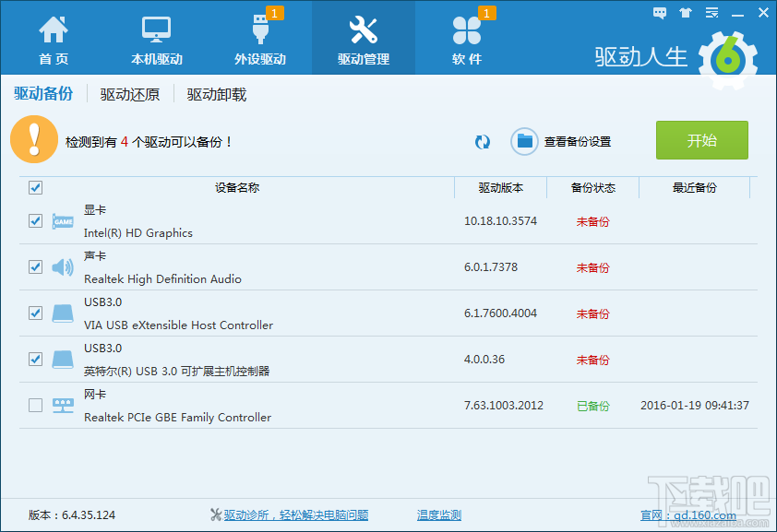Viewport: 777px width, 532px height.
Task: Open 驱动诊所，轻松解决电脑问题 link
Action: (296, 514)
